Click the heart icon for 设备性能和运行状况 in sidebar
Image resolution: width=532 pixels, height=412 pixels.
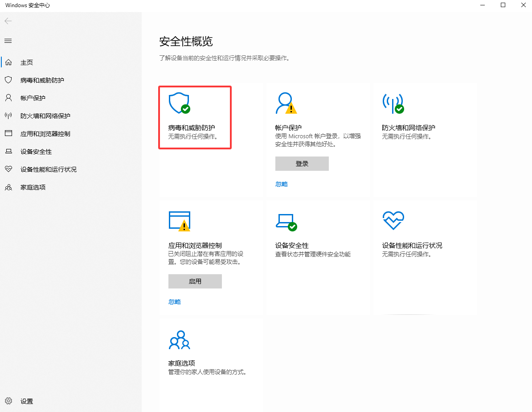8,169
